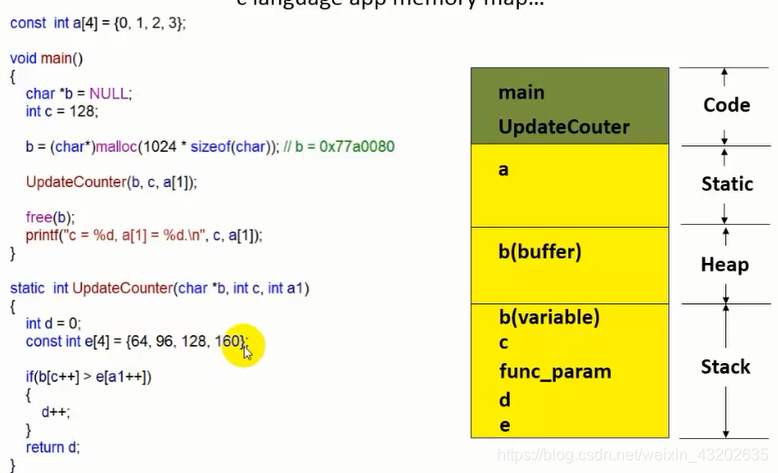Viewport: 778px width, 473px height.
Task: Click 'b(buffer)' in the Heap block
Action: 540,252
